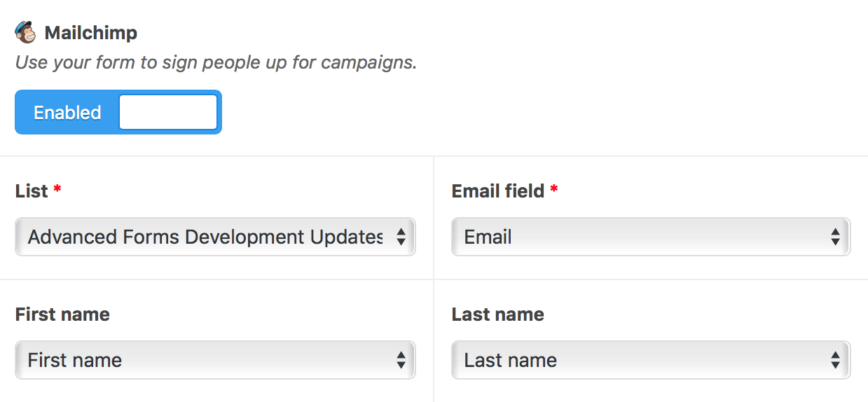The width and height of the screenshot is (868, 402).
Task: Click the up-down arrows on Last name select
Action: coord(835,360)
